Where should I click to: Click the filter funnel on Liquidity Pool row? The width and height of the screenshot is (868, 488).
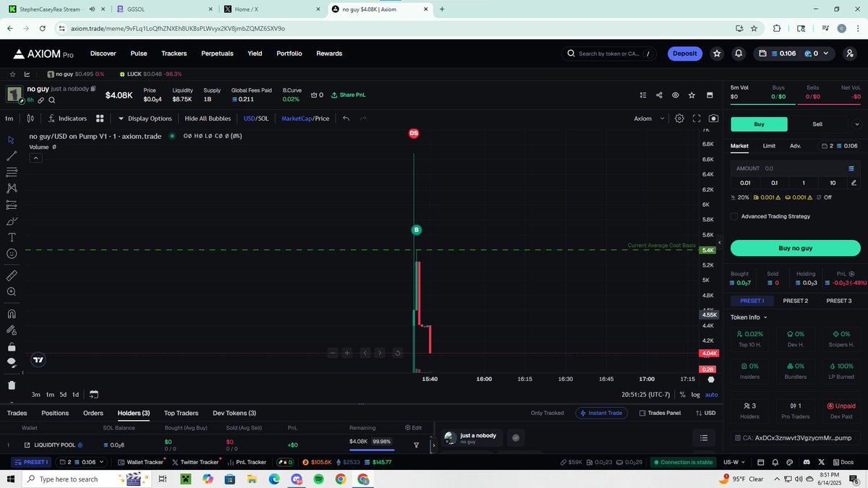416,445
